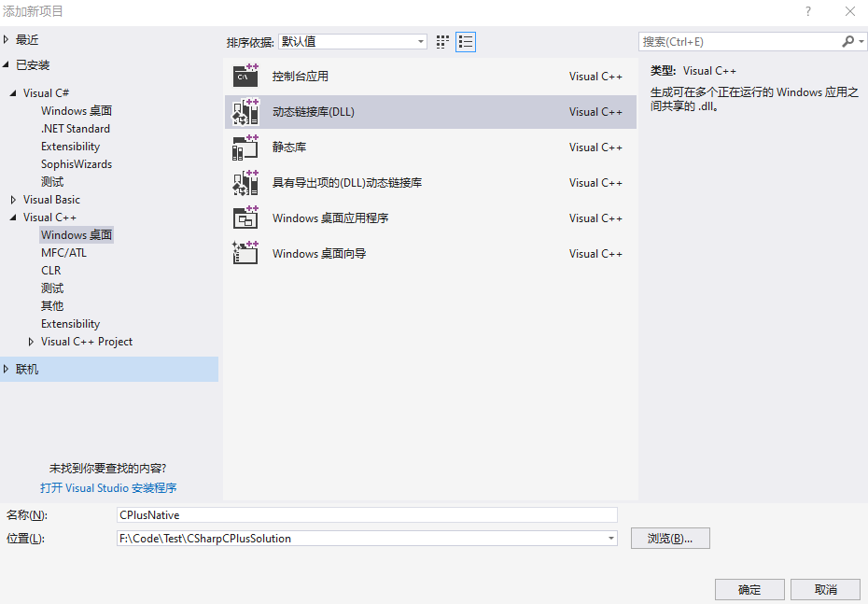Click the 控制台应用 template icon
Viewport: 868px width, 604px height.
[x=245, y=77]
